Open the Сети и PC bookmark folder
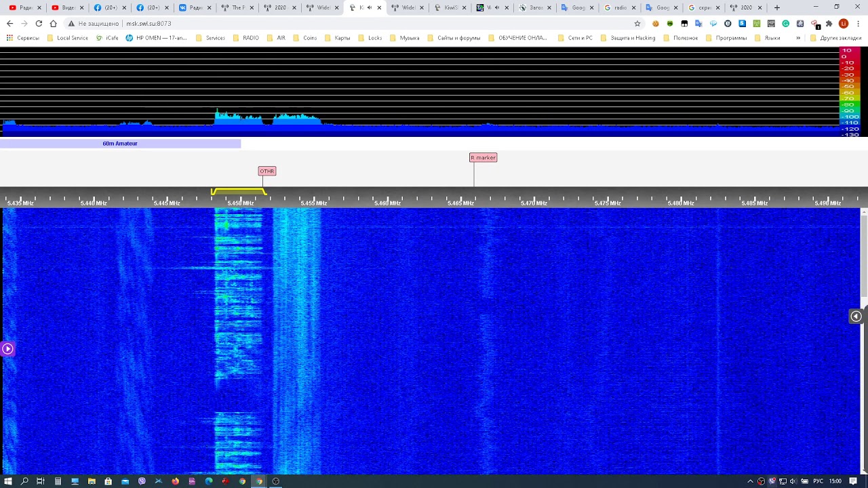Image resolution: width=868 pixels, height=488 pixels. 574,38
